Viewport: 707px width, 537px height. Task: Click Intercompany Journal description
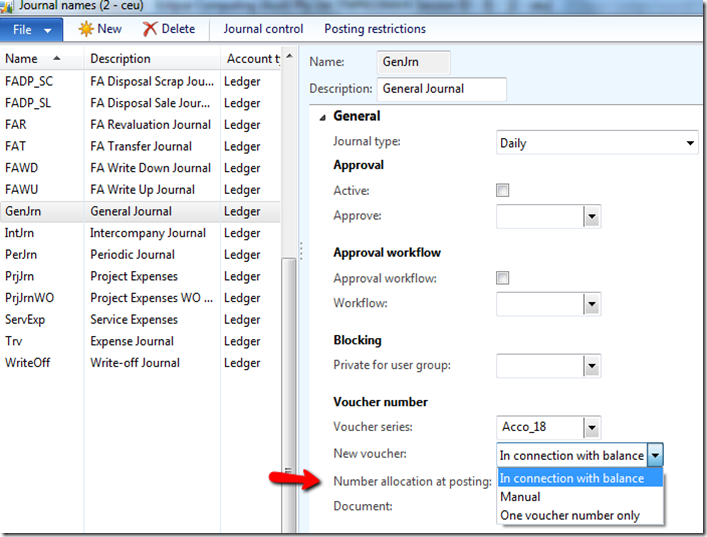(148, 233)
